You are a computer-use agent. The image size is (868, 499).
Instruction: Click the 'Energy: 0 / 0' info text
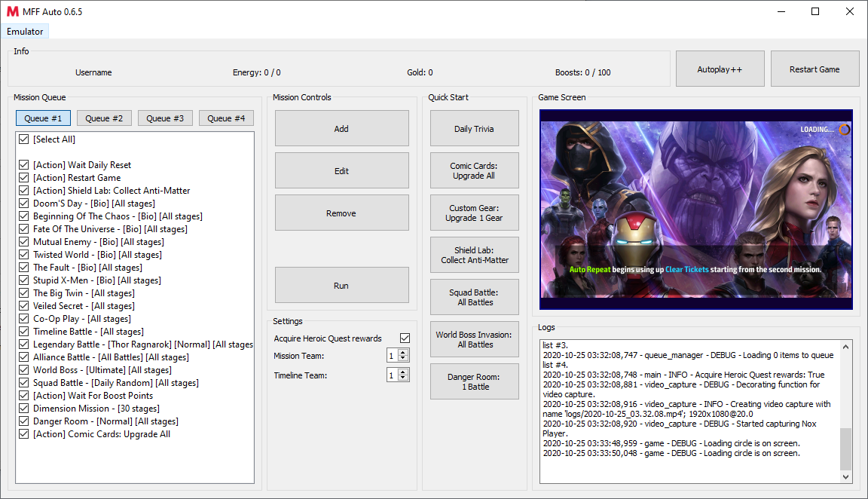click(256, 72)
